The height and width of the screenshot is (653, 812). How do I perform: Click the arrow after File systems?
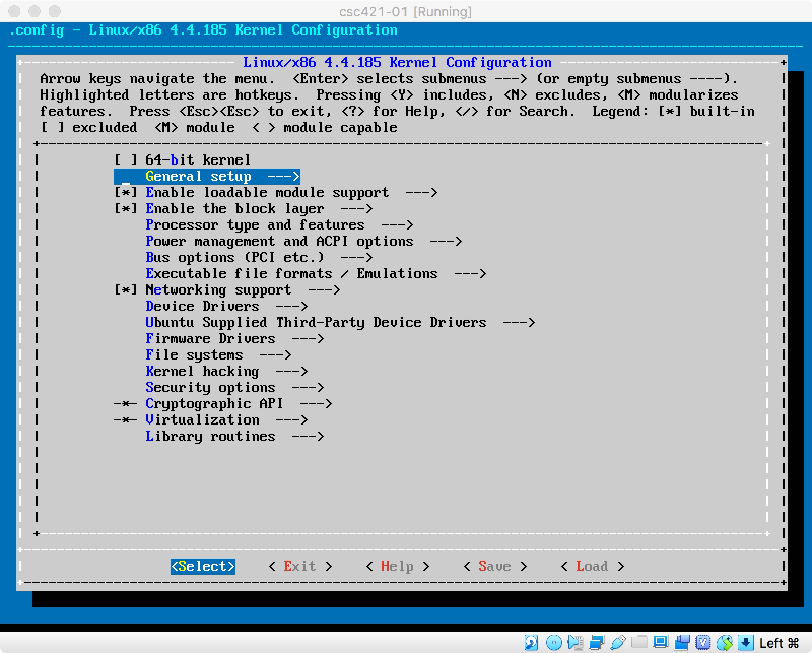pyautogui.click(x=275, y=355)
